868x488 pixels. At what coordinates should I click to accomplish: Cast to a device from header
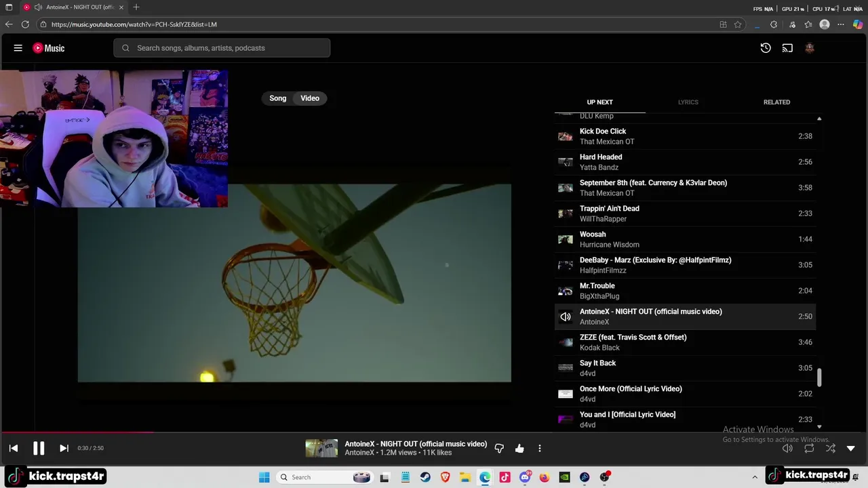click(x=787, y=48)
